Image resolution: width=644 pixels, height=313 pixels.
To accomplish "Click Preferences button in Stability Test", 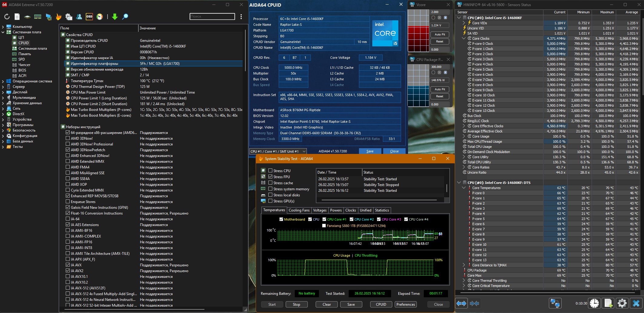I will 406,305.
